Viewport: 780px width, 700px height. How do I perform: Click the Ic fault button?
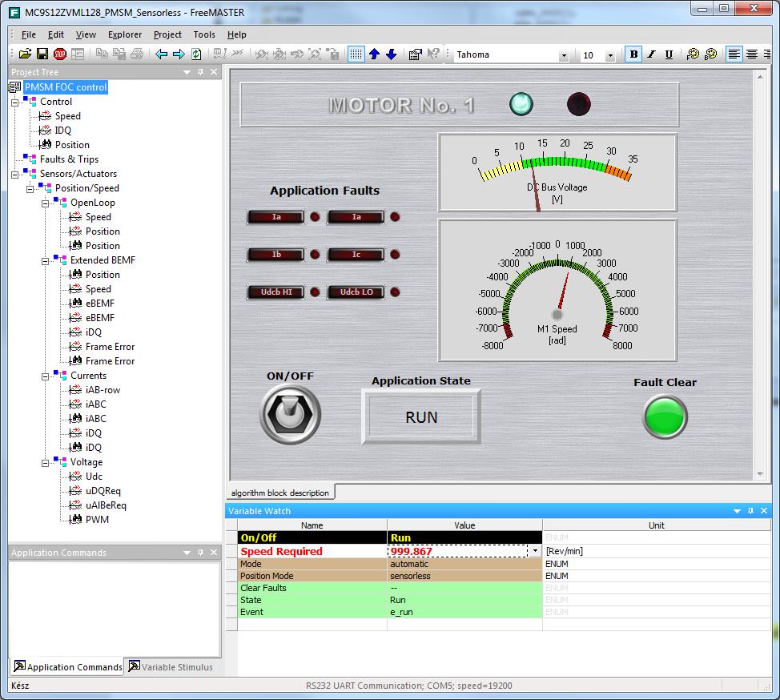[x=356, y=254]
